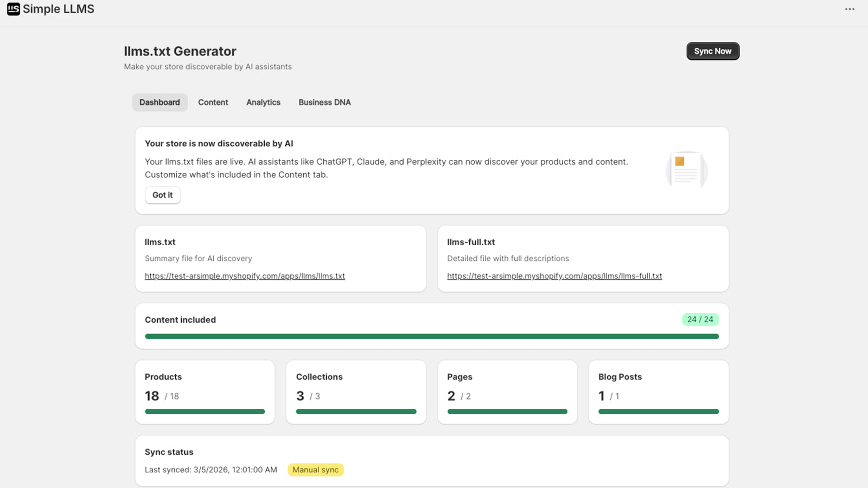Open the llms.txt file URL link
The height and width of the screenshot is (488, 868).
click(245, 276)
